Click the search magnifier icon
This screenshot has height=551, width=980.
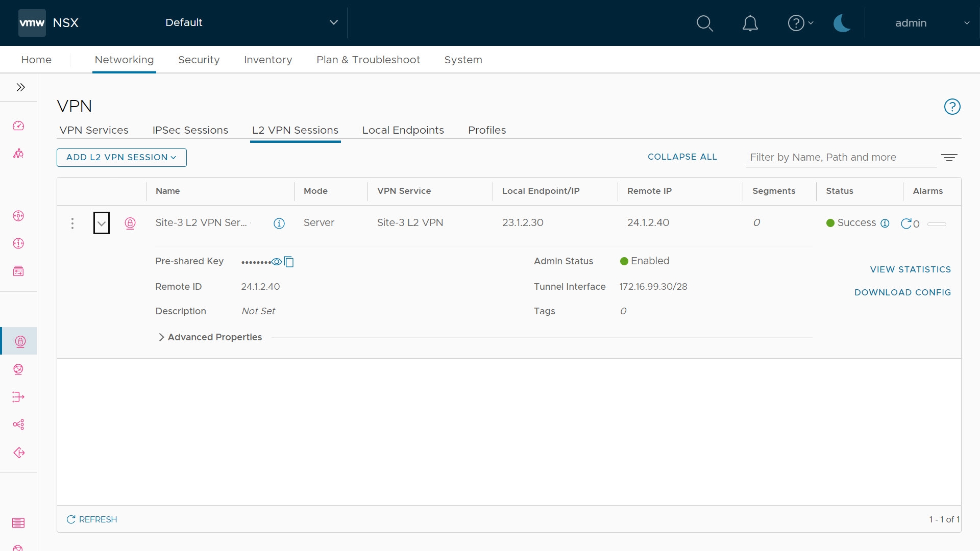click(704, 23)
